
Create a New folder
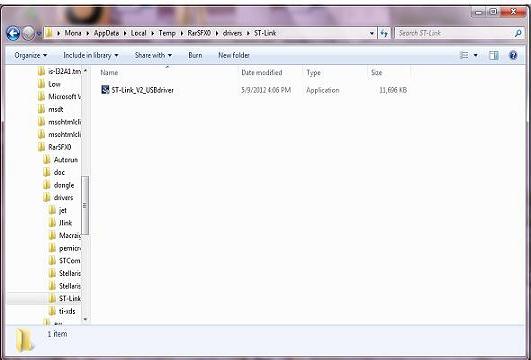pyautogui.click(x=234, y=55)
